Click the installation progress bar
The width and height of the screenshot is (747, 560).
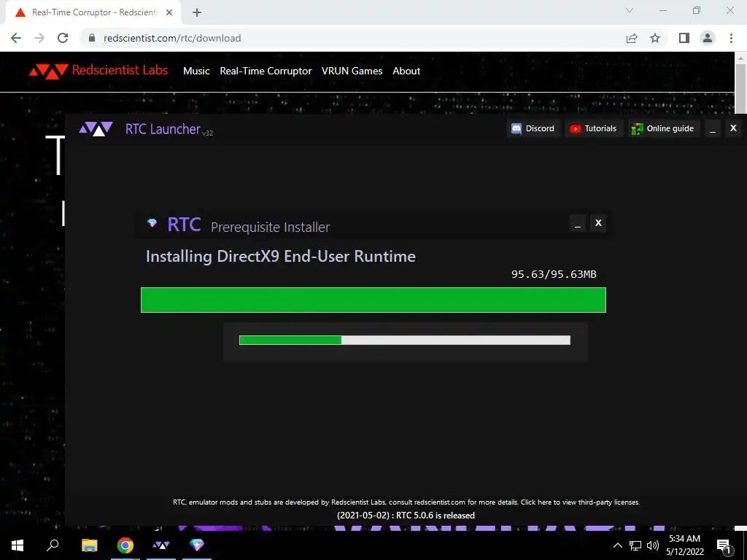click(x=404, y=340)
